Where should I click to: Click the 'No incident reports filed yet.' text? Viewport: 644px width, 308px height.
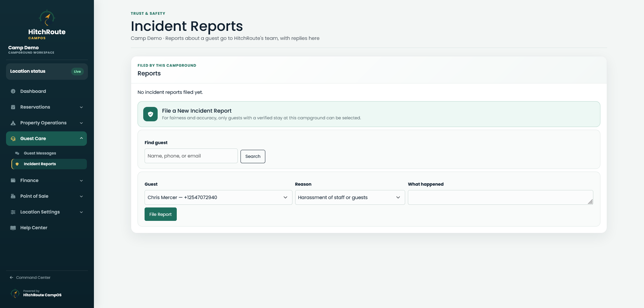(170, 92)
